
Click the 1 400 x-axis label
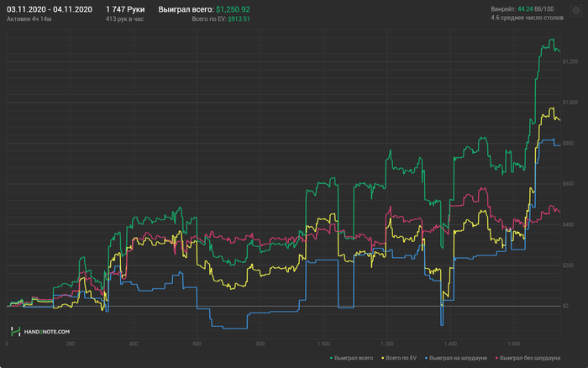point(450,344)
